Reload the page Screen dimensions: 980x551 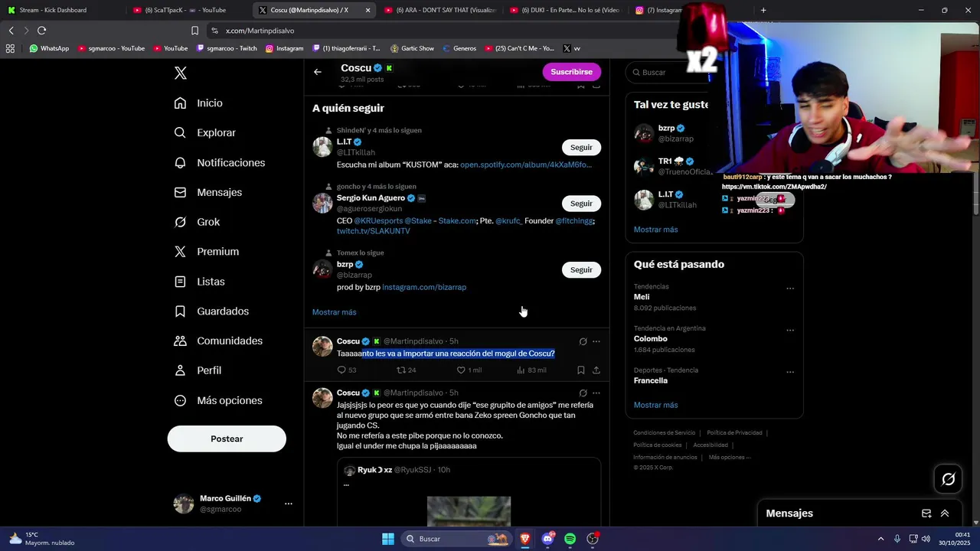pos(41,31)
